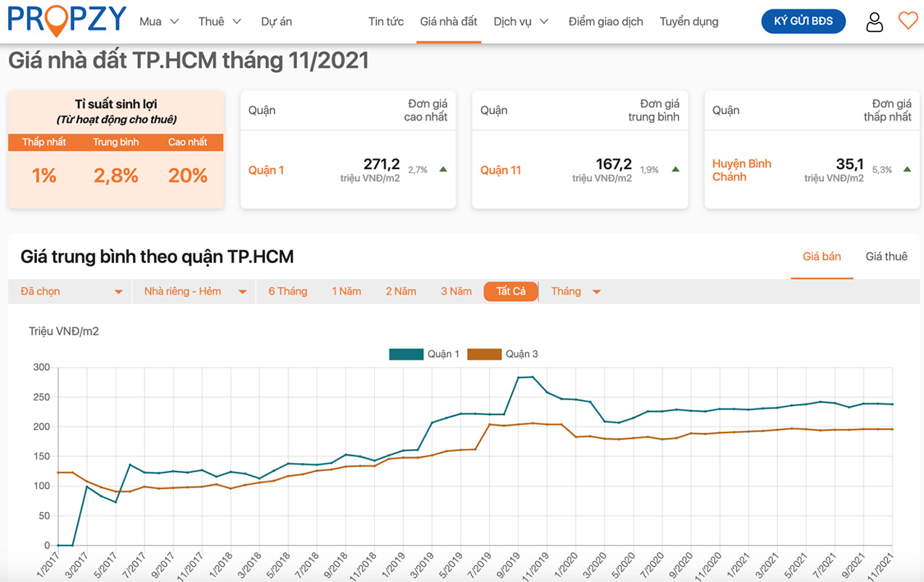Select the 6 Tháng time range
Image resolution: width=924 pixels, height=582 pixels.
[x=288, y=291]
